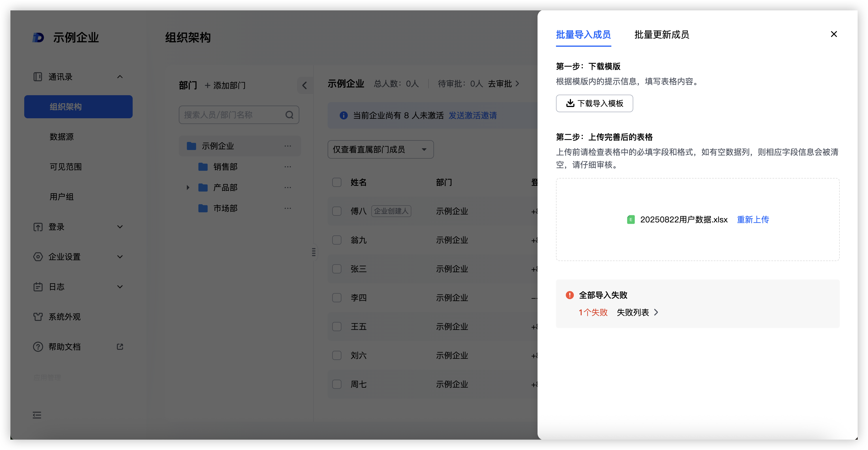
Task: Click the 重新上传 link
Action: pyautogui.click(x=753, y=220)
